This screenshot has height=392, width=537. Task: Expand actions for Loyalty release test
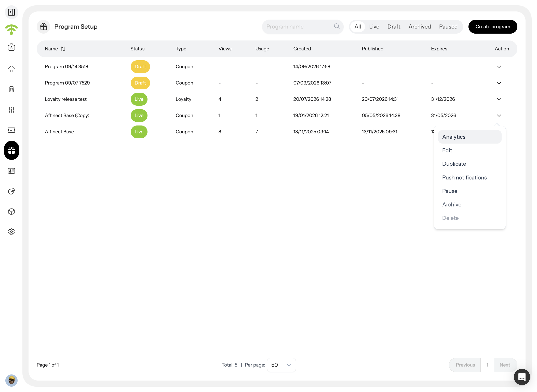click(499, 99)
